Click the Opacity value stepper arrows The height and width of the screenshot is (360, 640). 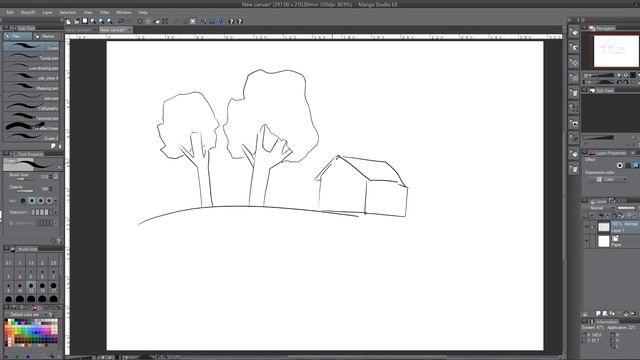pyautogui.click(x=51, y=189)
